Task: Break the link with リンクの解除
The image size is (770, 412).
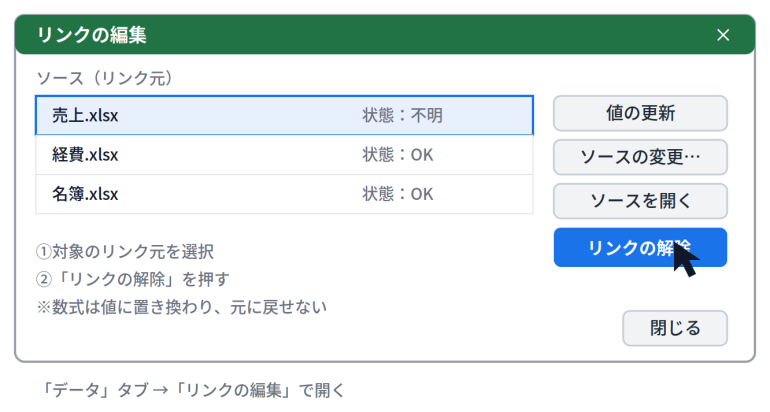Action: (x=640, y=247)
